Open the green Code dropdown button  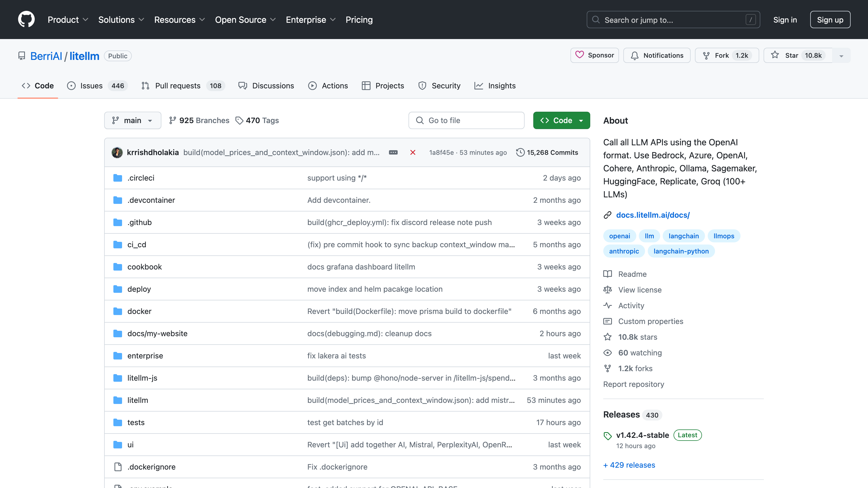[x=561, y=120]
